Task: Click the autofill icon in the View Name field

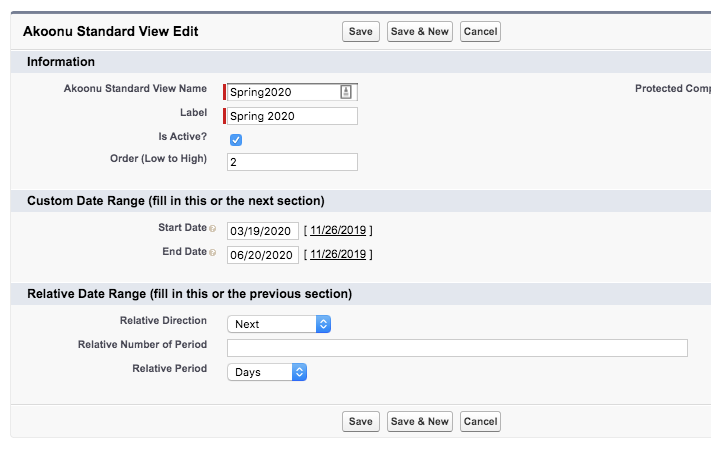Action: pos(346,92)
